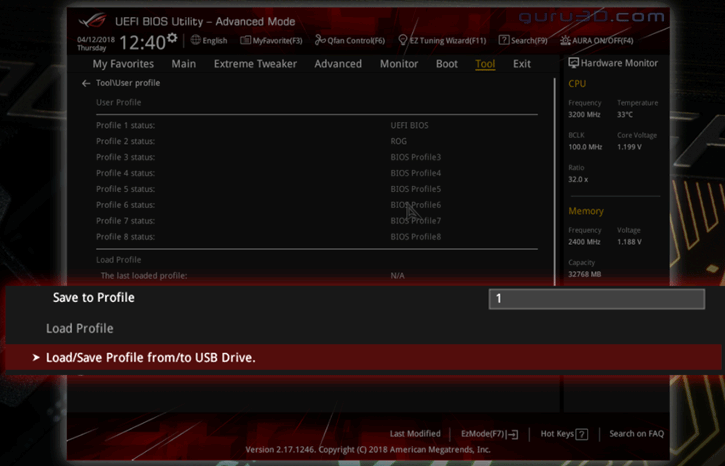Click the back arrow beside Tool\User profile

tap(86, 83)
